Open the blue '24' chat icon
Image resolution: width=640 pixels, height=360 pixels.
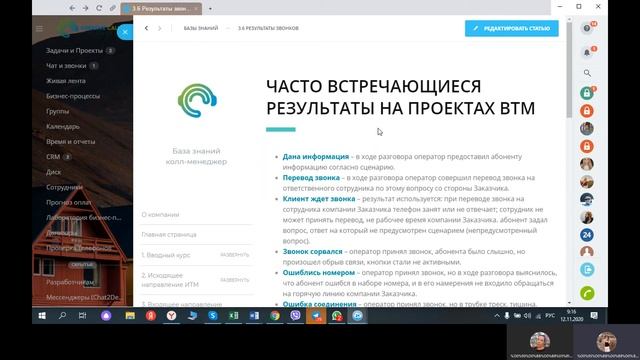(587, 235)
